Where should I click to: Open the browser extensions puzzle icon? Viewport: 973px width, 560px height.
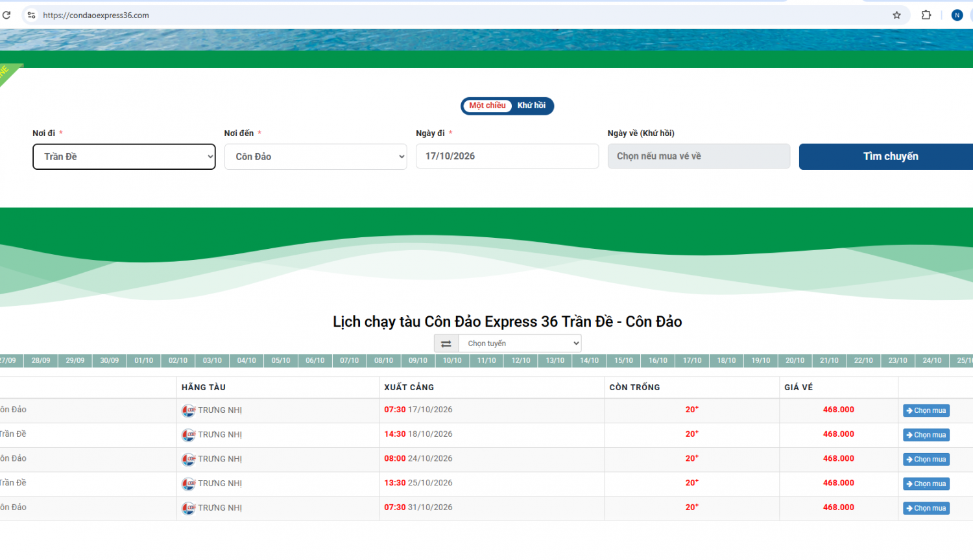point(926,15)
